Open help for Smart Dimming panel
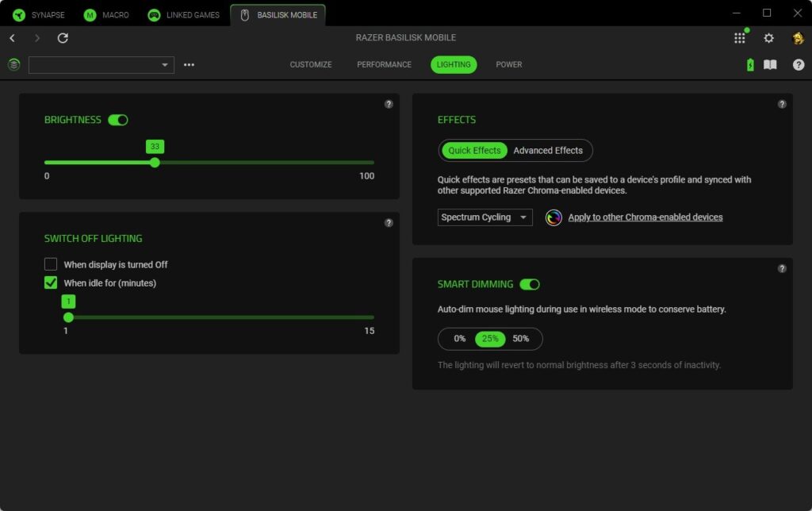The width and height of the screenshot is (812, 511). point(782,268)
